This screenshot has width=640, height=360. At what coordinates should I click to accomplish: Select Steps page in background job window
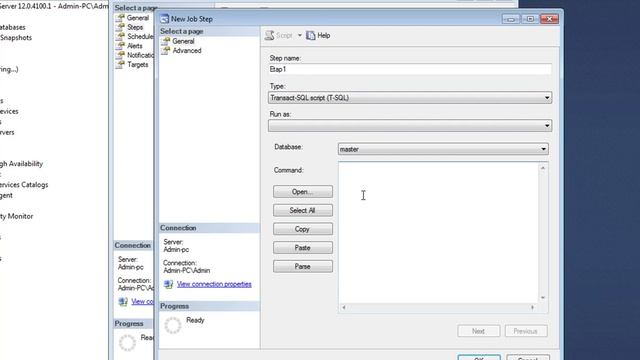(x=135, y=27)
